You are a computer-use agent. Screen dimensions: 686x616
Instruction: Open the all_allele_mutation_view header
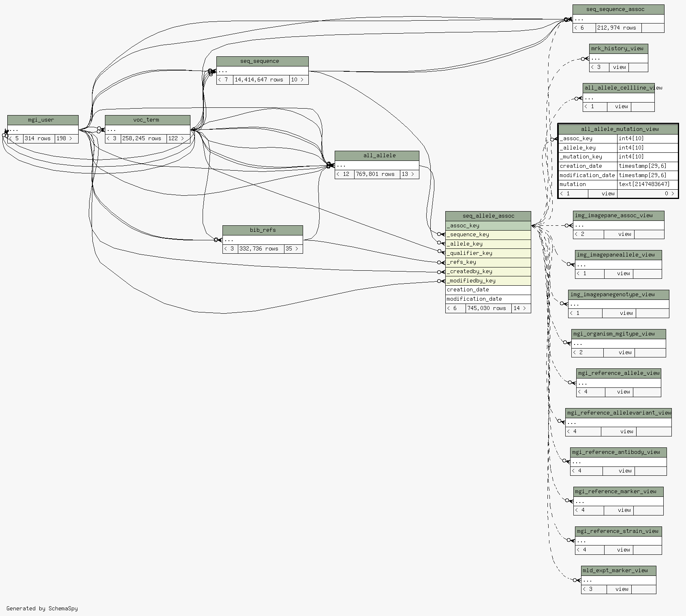tap(618, 129)
